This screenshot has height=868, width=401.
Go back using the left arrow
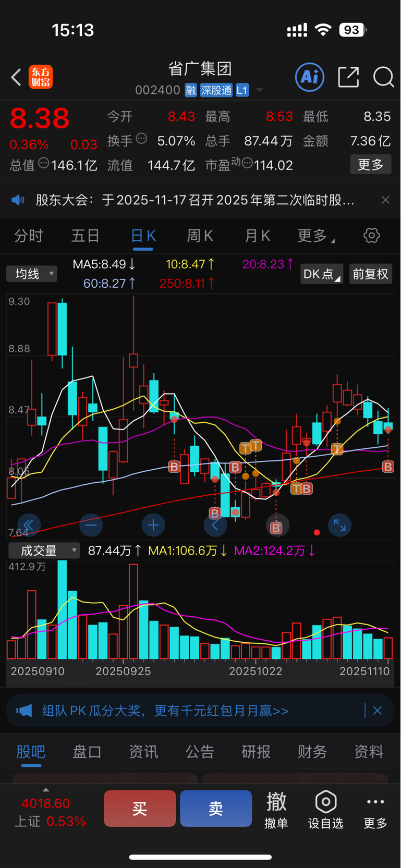(16, 78)
